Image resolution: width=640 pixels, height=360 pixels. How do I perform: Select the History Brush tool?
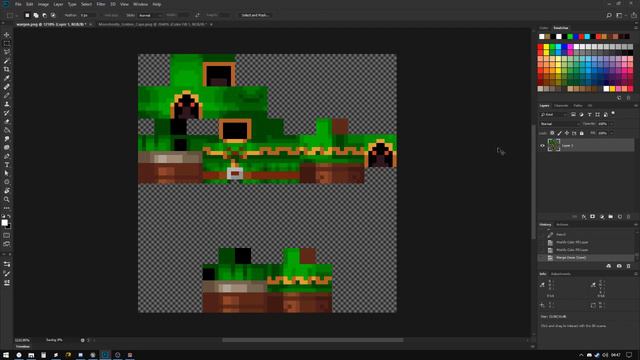pos(7,113)
